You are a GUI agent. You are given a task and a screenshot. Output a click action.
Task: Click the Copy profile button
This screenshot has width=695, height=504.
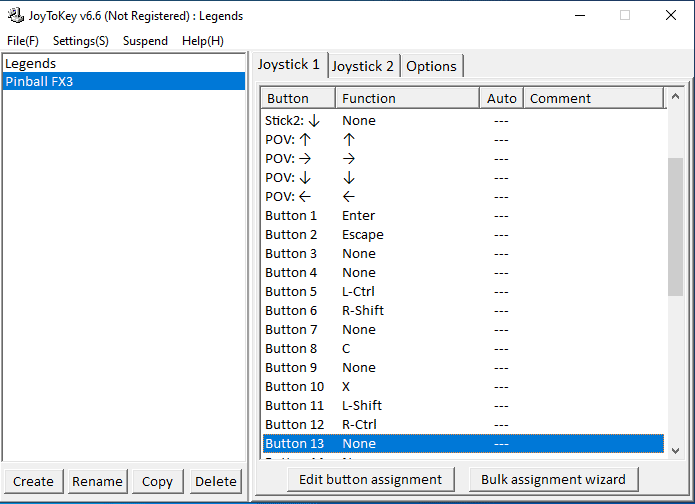click(x=157, y=481)
